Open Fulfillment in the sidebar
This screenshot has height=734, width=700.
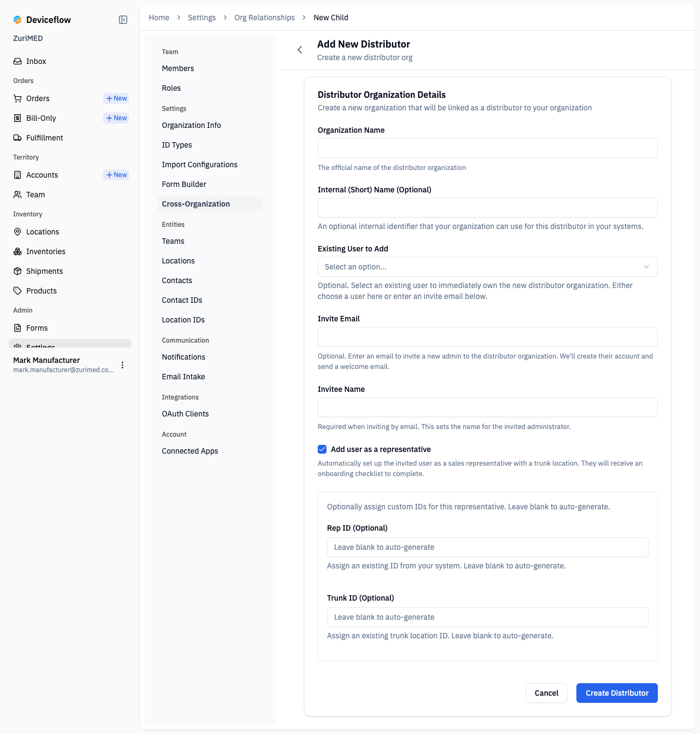[70, 138]
